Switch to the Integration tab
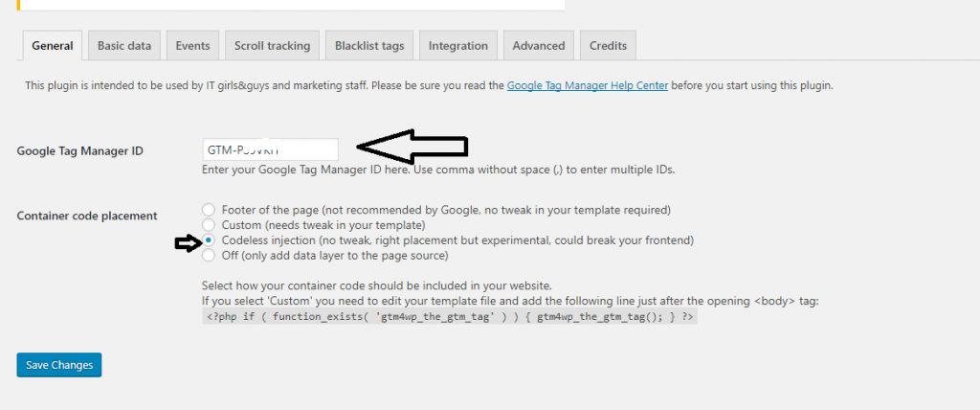This screenshot has height=410, width=980. coord(457,45)
